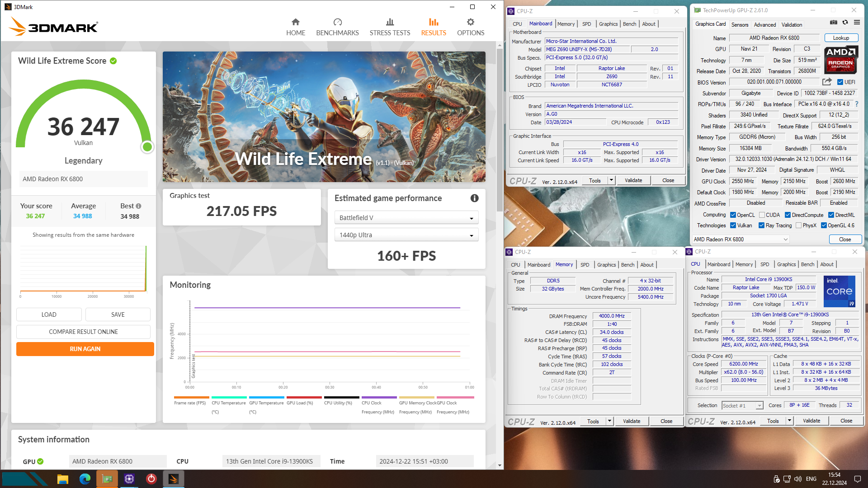868x488 pixels.
Task: Click the red power icon in the taskbar
Action: click(151, 479)
